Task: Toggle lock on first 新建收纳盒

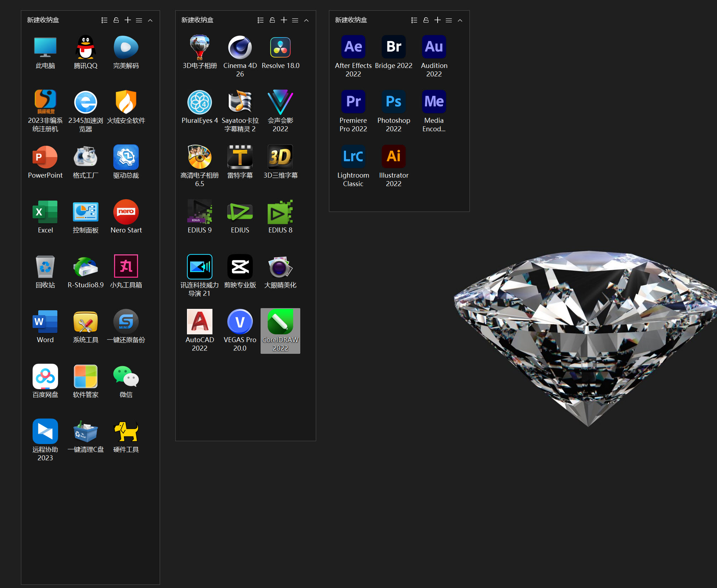Action: pos(116,20)
